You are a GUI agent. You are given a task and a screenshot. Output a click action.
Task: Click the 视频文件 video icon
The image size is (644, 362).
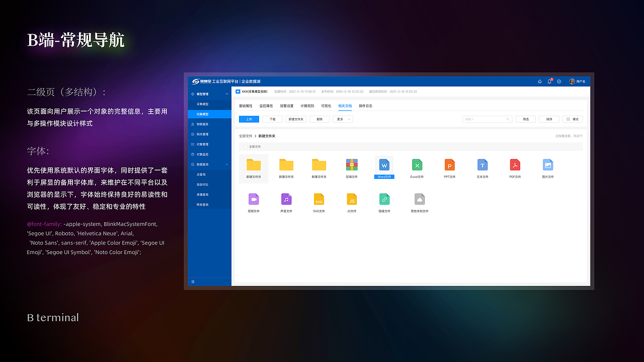[x=254, y=200]
